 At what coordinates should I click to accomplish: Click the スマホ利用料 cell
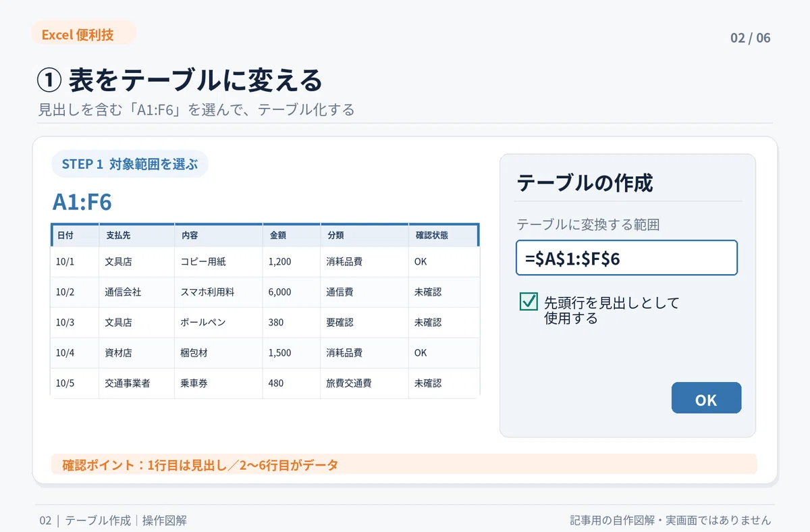pyautogui.click(x=219, y=292)
